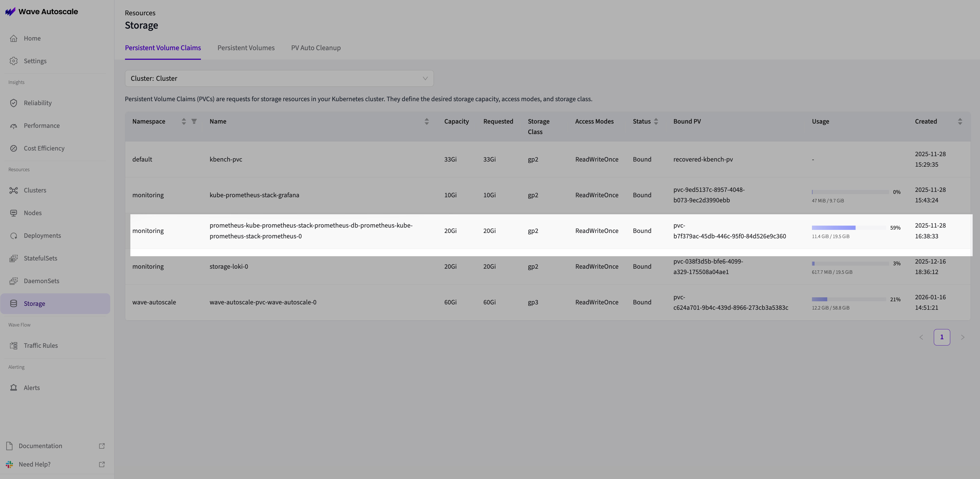The width and height of the screenshot is (980, 479).
Task: Click the StatefulSets sidebar icon
Action: [14, 258]
